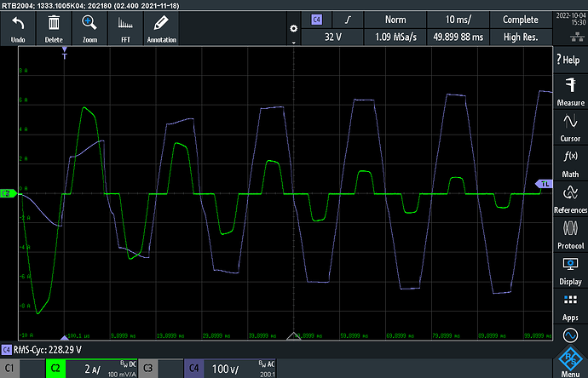Edit the 49.899 88 ms horizontal position
Image resolution: width=588 pixels, height=378 pixels.
tap(458, 37)
